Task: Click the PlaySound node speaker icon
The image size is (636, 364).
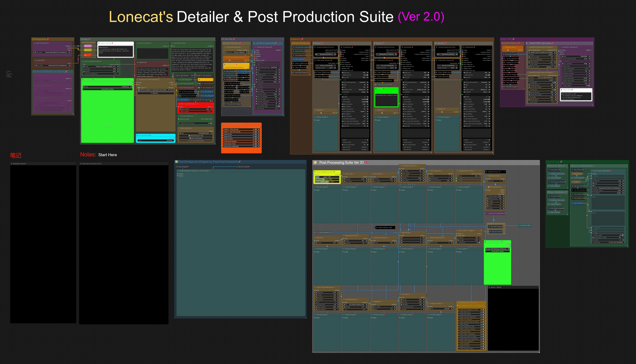Action: coord(529,226)
